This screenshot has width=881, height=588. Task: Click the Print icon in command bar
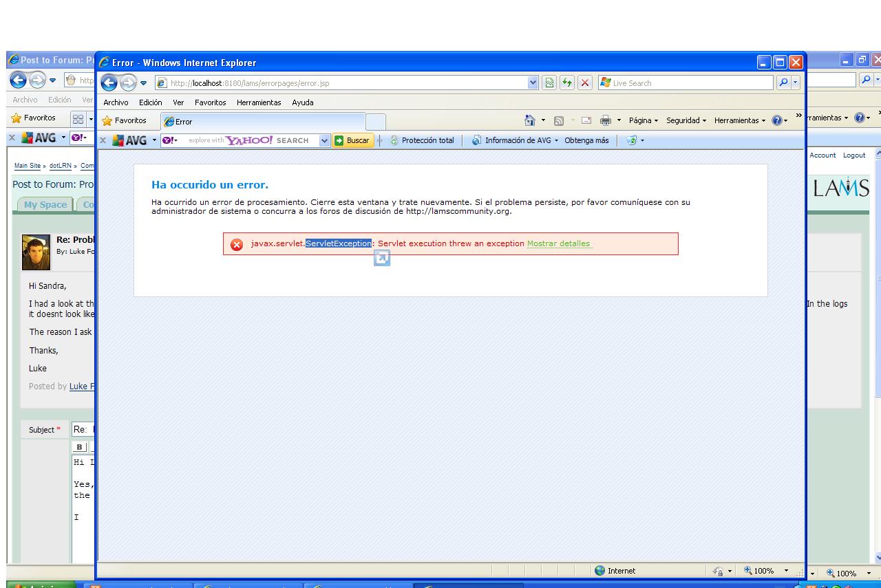tap(606, 121)
